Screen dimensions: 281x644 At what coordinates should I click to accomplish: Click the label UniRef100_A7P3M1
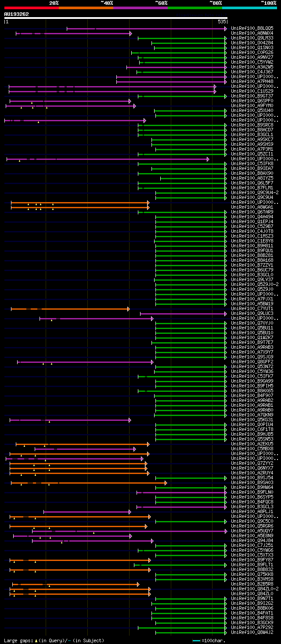252,149
